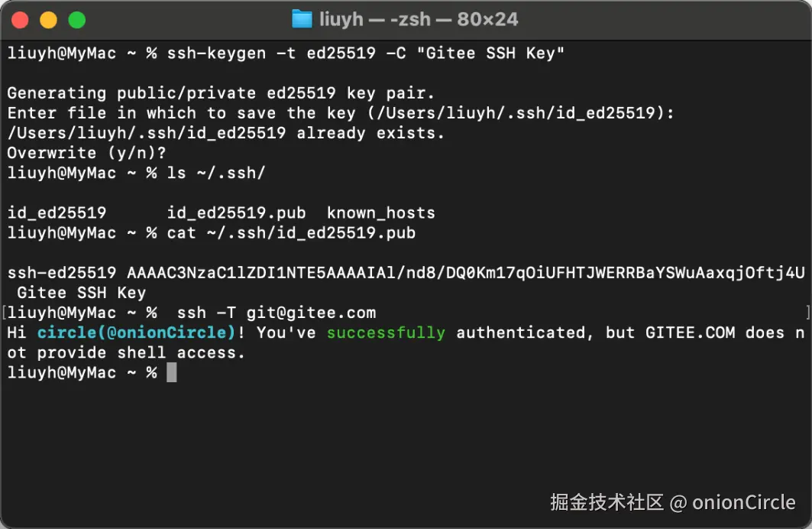The height and width of the screenshot is (529, 812).
Task: Click known_hosts in the ls output
Action: (380, 213)
